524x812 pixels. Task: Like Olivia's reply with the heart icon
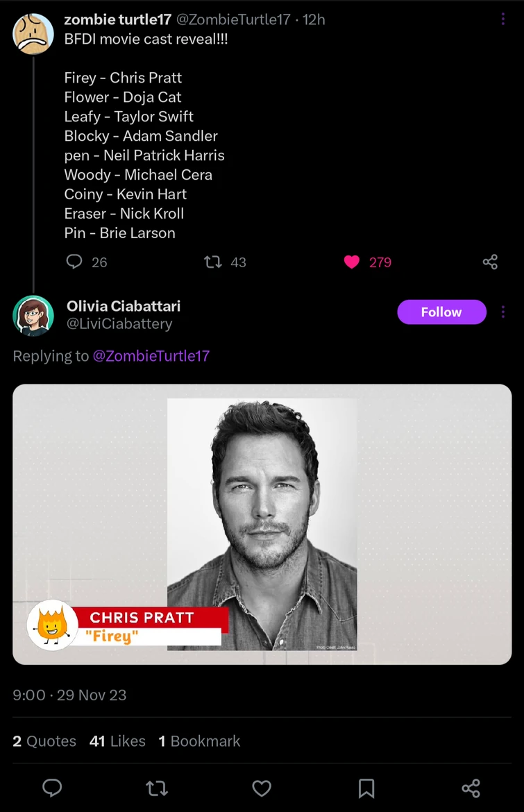tap(262, 788)
